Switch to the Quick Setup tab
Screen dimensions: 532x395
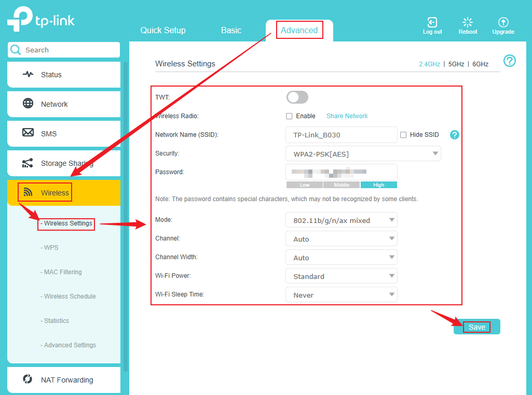(x=163, y=31)
